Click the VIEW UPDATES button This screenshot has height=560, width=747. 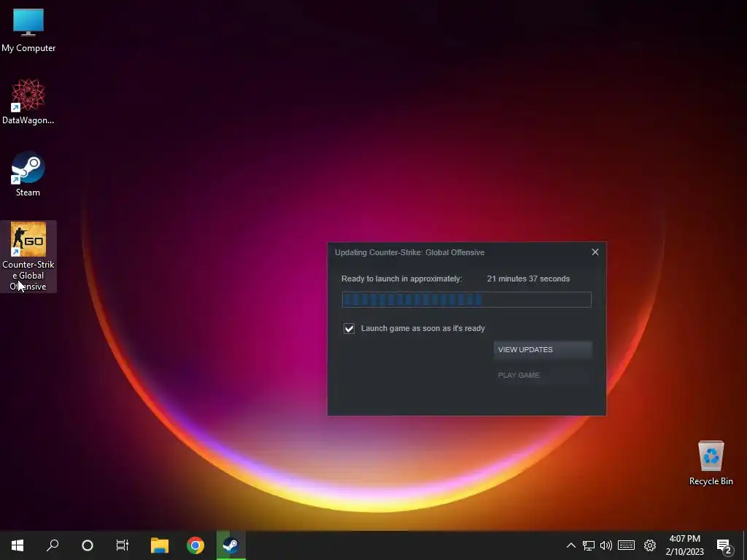point(543,349)
